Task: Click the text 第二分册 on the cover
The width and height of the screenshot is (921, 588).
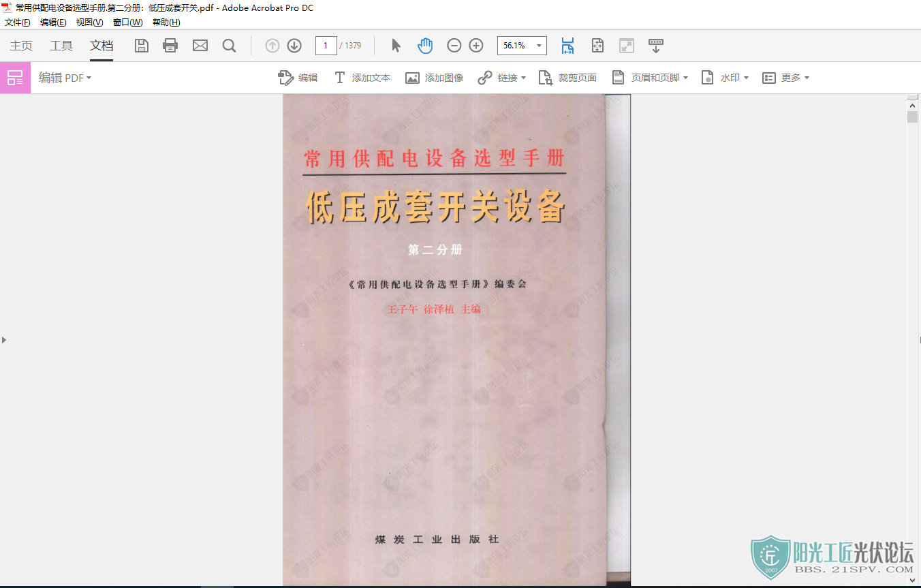Action: coord(435,250)
